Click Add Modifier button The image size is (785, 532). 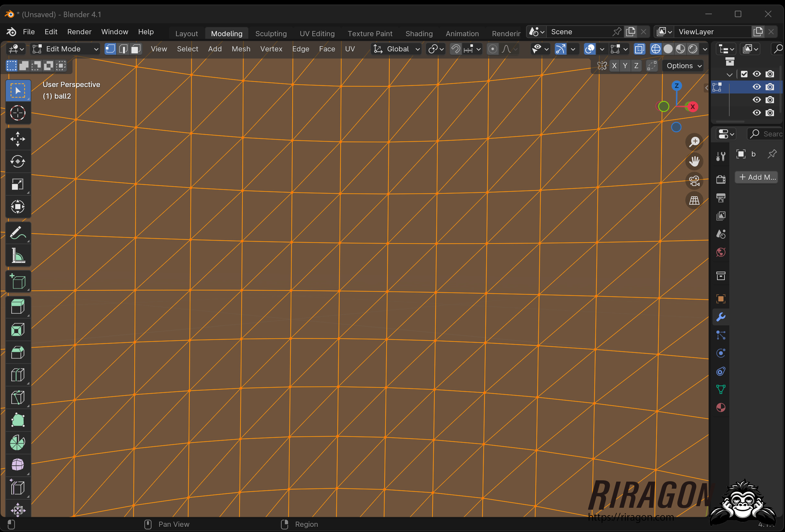pyautogui.click(x=756, y=177)
